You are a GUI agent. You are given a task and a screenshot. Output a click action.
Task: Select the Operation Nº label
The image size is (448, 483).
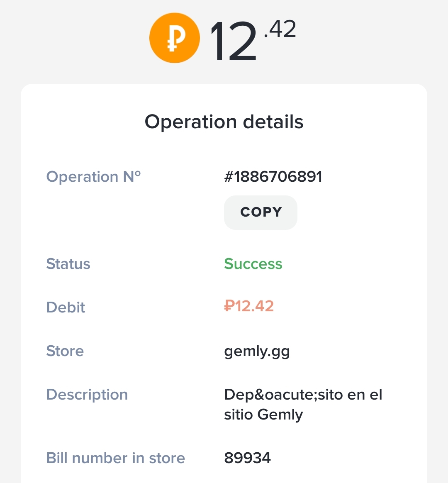point(93,177)
